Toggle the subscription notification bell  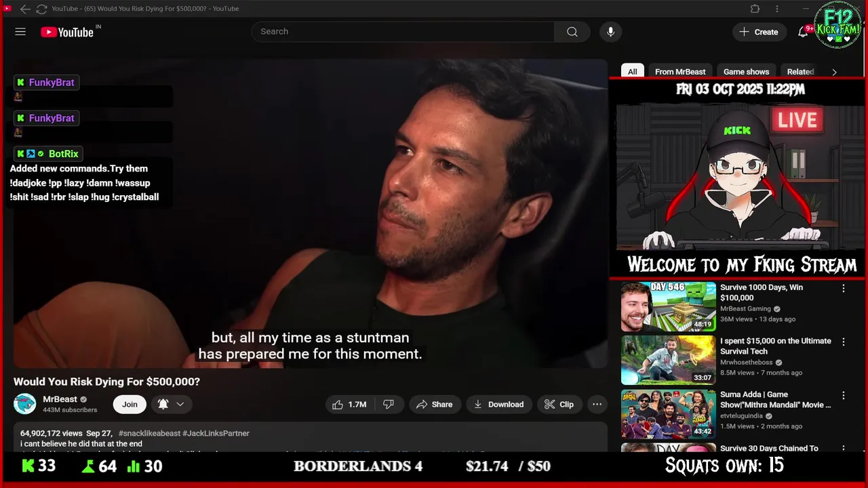click(x=163, y=404)
